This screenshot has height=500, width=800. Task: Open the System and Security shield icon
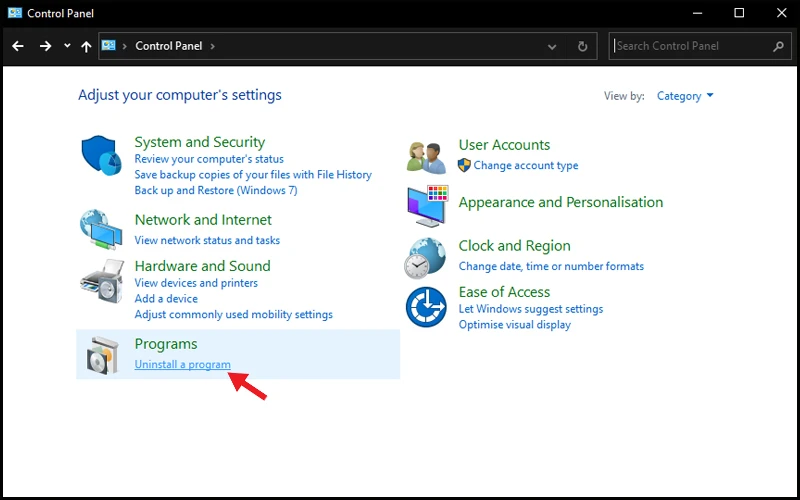(x=101, y=156)
